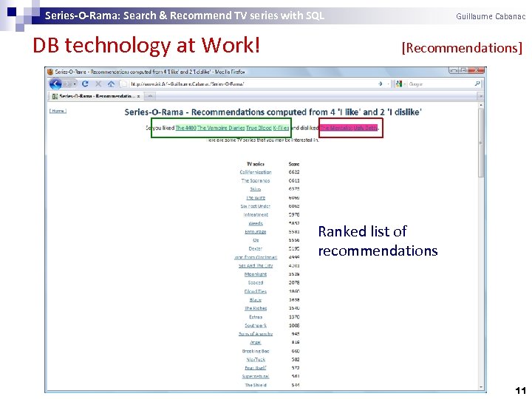
Task: Open The 4400 liked series link
Action: (186, 128)
